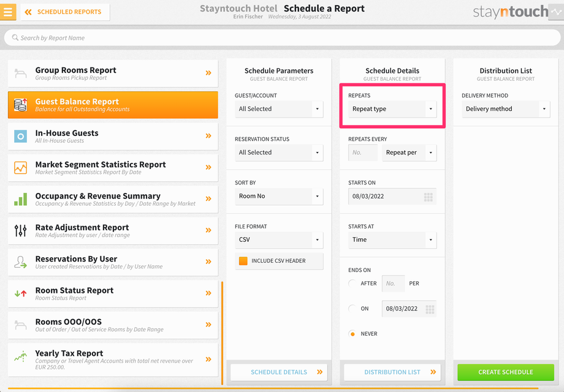Select the Never radio button
Screen dimensions: 564x392
point(352,334)
